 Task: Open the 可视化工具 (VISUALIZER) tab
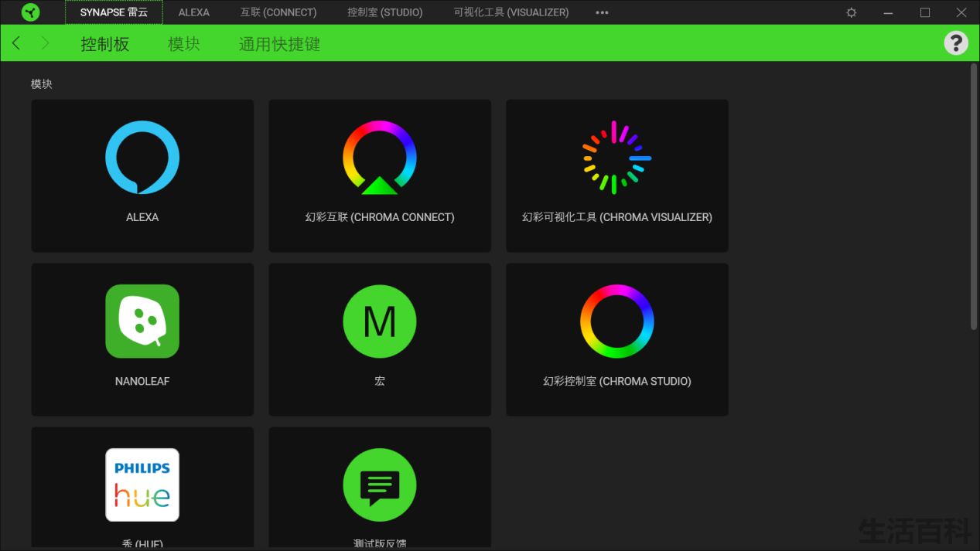pos(511,12)
